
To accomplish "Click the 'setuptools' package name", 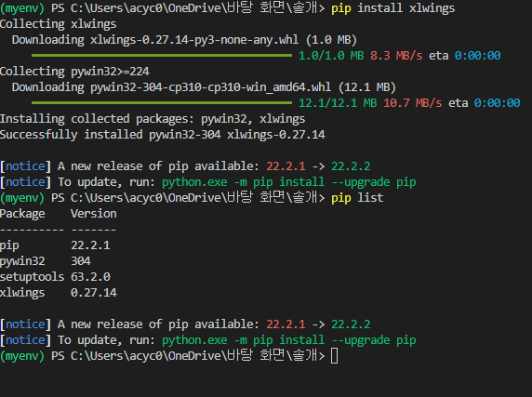I will pyautogui.click(x=33, y=277).
